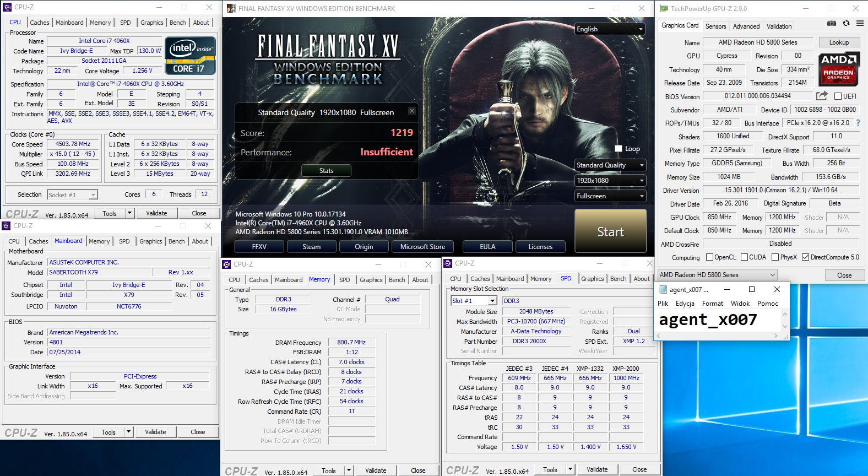Open the Edycja menu in Notepad

685,304
